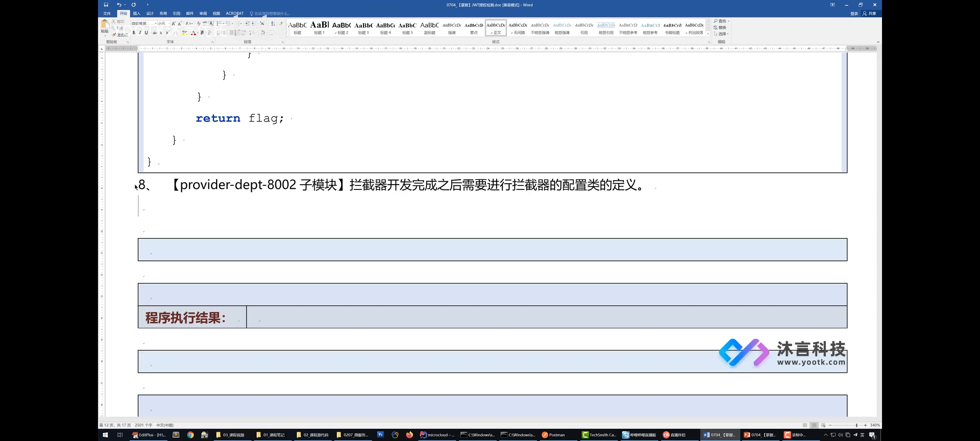Open the font name combo box 微软雅黑

(144, 23)
